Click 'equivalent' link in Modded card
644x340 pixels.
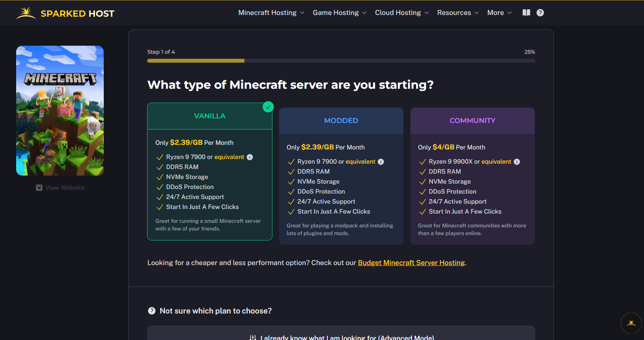pyautogui.click(x=360, y=162)
